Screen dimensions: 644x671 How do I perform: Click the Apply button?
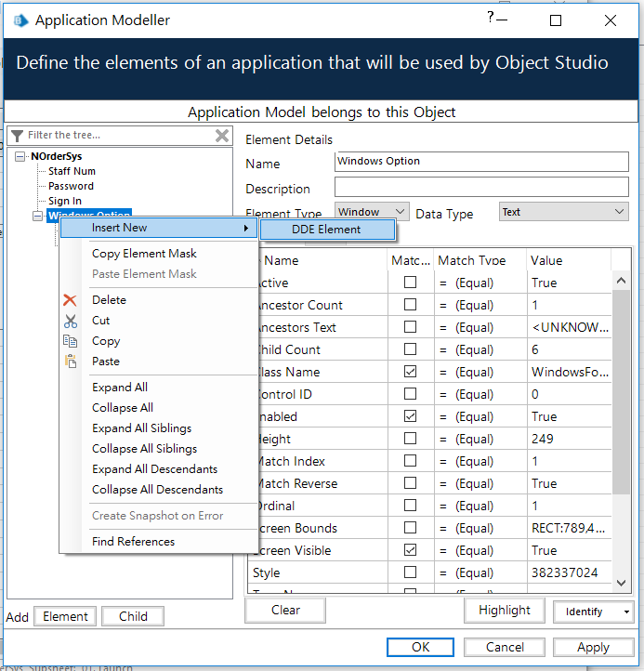(593, 647)
